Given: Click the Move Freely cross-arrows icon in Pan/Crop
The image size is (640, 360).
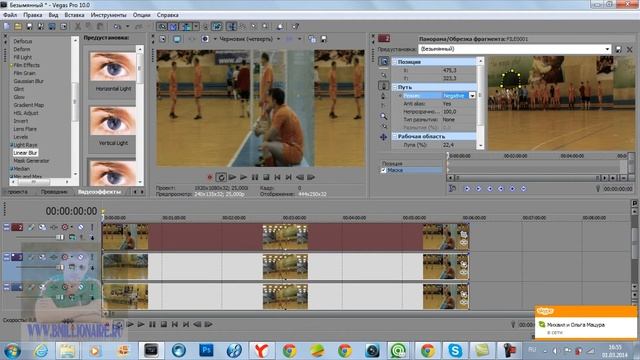Looking at the screenshot, I should tap(384, 137).
